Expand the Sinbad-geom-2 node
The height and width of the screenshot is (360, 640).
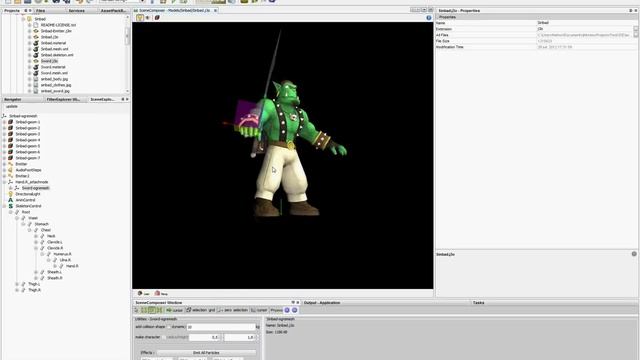click(4, 128)
